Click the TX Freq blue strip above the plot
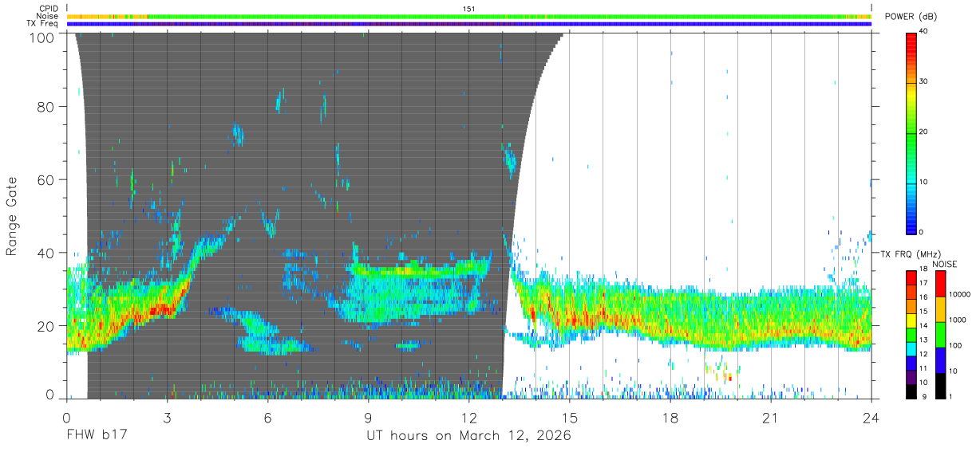Screen dimensions: 980x452 click(x=469, y=24)
